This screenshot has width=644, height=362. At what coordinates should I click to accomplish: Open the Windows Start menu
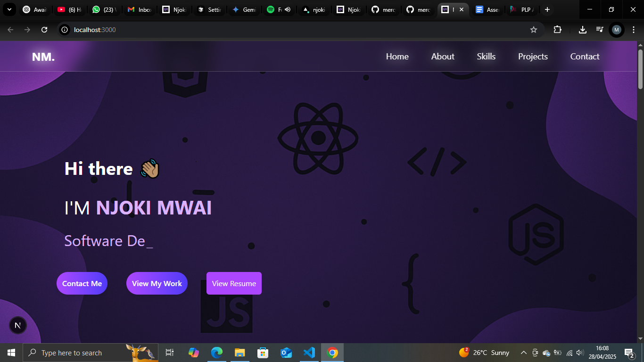[11, 353]
